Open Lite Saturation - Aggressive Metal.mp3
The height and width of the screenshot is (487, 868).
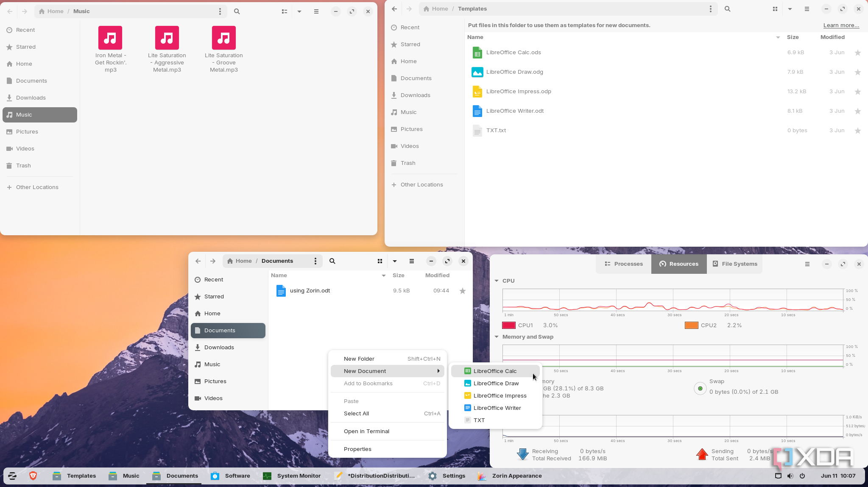point(167,49)
